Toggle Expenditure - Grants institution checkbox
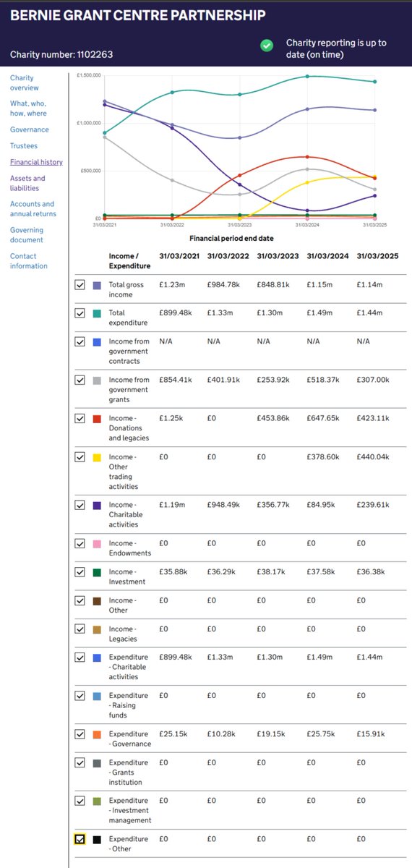 coord(80,762)
